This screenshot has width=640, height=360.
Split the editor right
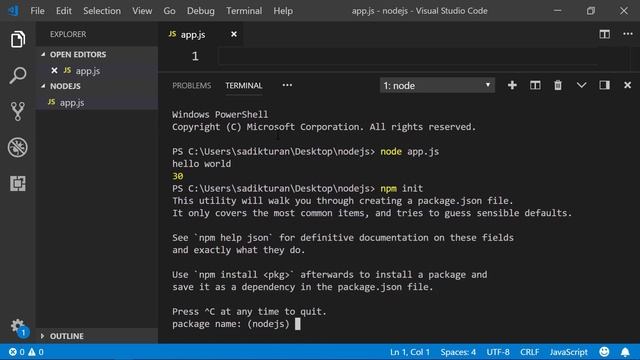pyautogui.click(x=604, y=34)
